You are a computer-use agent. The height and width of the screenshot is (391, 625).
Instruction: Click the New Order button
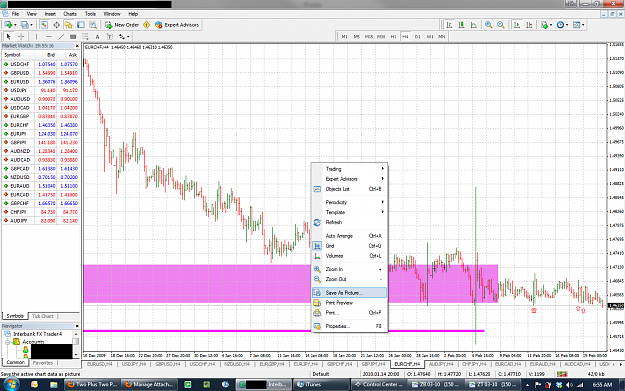click(x=122, y=25)
